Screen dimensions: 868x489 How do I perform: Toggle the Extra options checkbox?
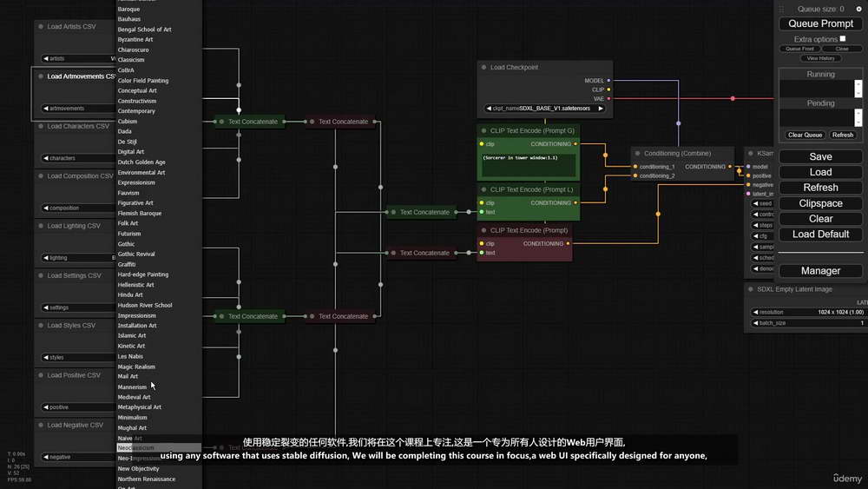pyautogui.click(x=843, y=39)
